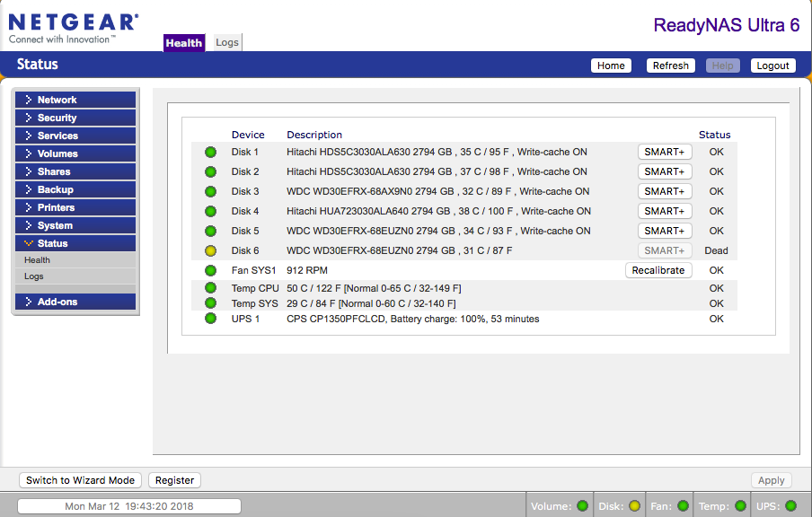Click the Temp SYS temperature reading
812x517 pixels.
tap(371, 303)
